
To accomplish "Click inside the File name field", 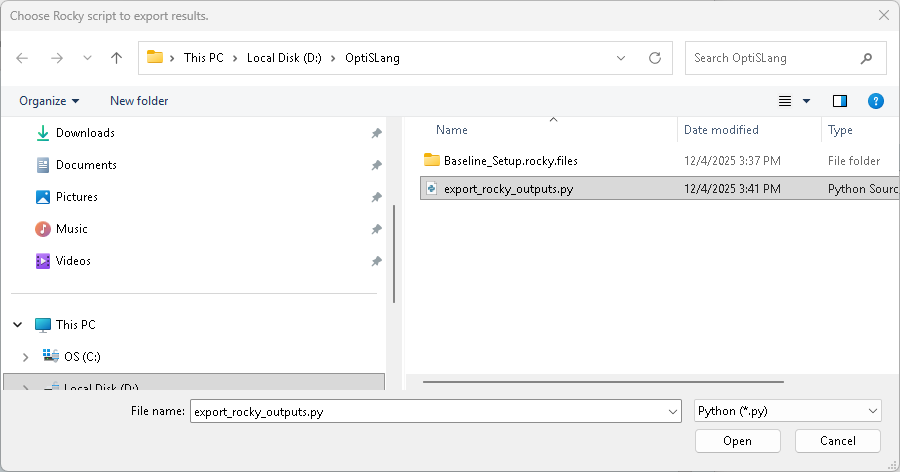I will click(428, 412).
